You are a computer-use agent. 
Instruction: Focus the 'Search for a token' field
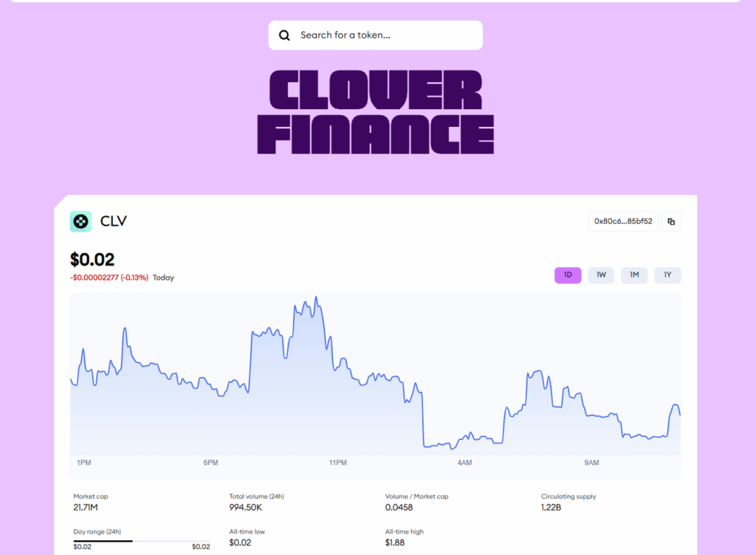(x=384, y=35)
